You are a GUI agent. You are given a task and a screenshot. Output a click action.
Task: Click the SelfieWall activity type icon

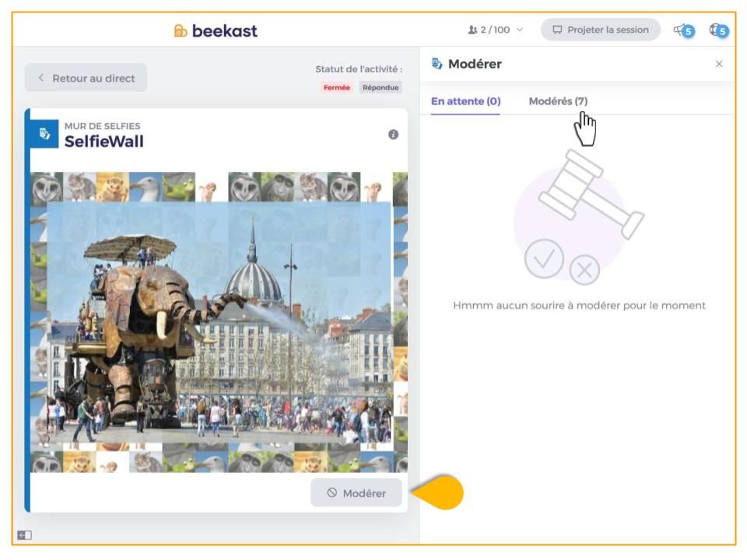44,134
